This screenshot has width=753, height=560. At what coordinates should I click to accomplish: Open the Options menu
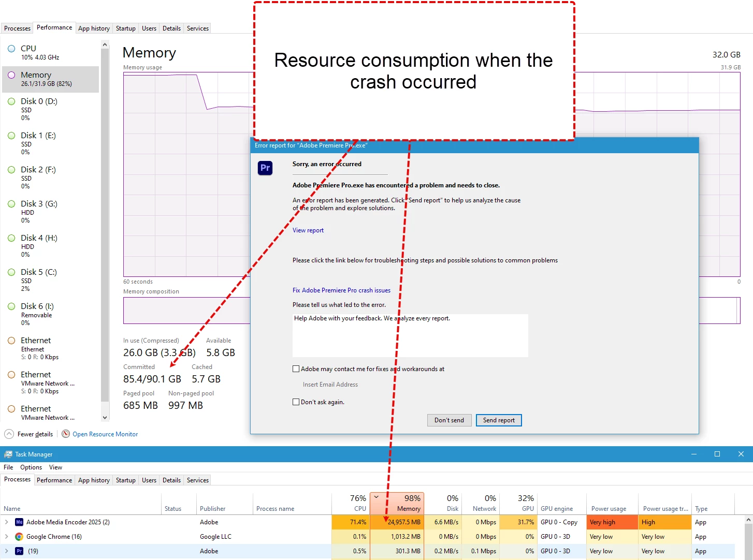(31, 467)
